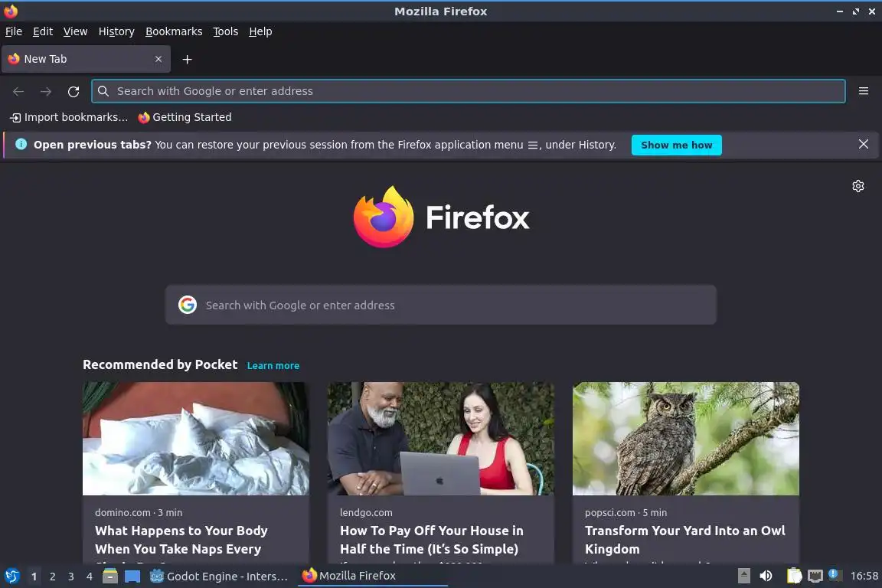Screen dimensions: 882x588
Task: Open the Help menu
Action: [260, 31]
